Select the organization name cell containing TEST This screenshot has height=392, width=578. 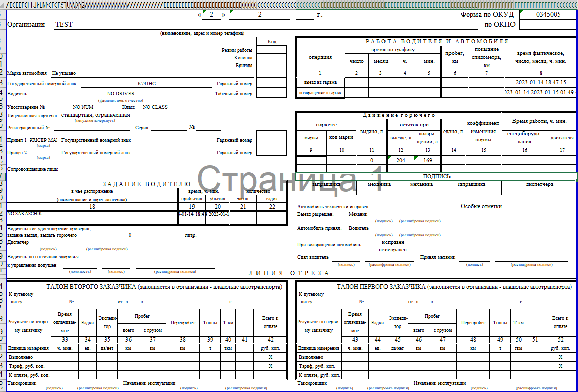(x=64, y=25)
